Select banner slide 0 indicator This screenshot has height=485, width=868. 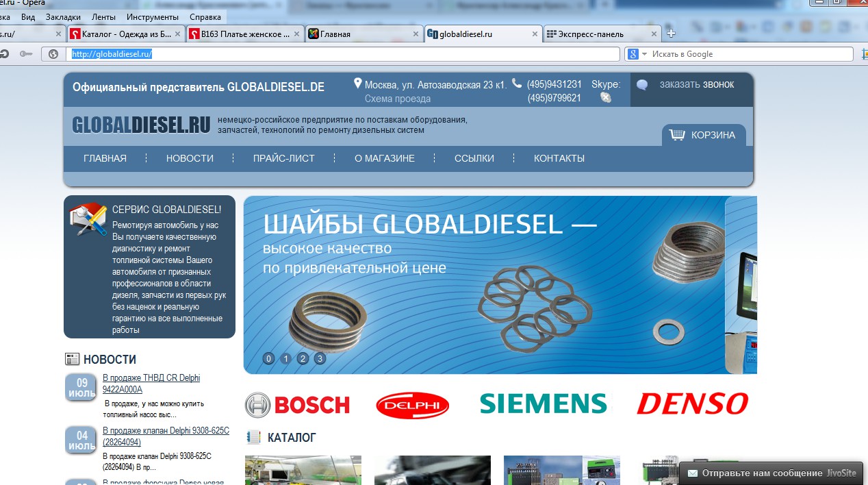pyautogui.click(x=269, y=358)
